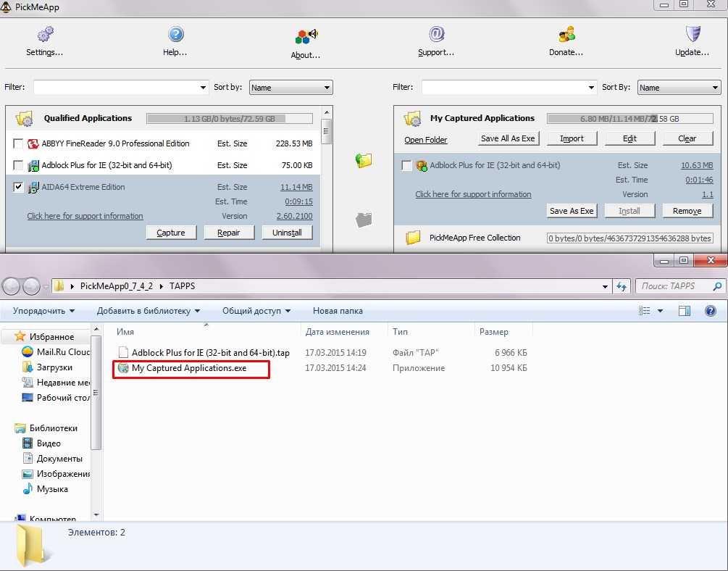Viewport: 728px width, 571px height.
Task: Click Новая папка in the Explorer toolbar
Action: point(338,311)
